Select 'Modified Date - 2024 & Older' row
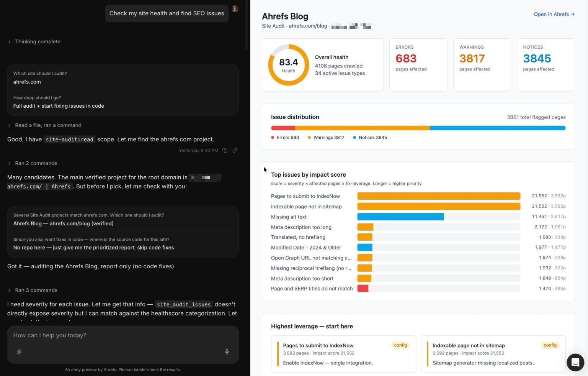Screen dimensions: 588x376 418,248
